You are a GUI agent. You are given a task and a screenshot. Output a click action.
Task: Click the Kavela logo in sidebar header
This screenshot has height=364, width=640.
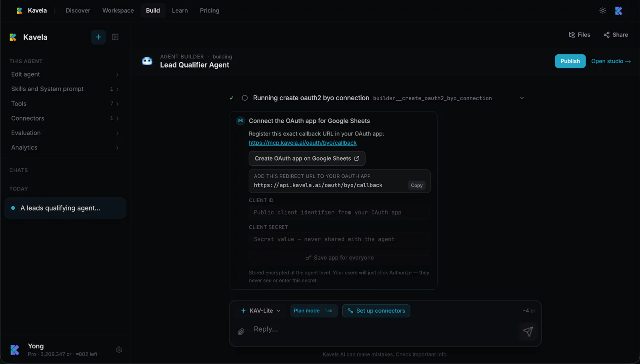click(13, 37)
